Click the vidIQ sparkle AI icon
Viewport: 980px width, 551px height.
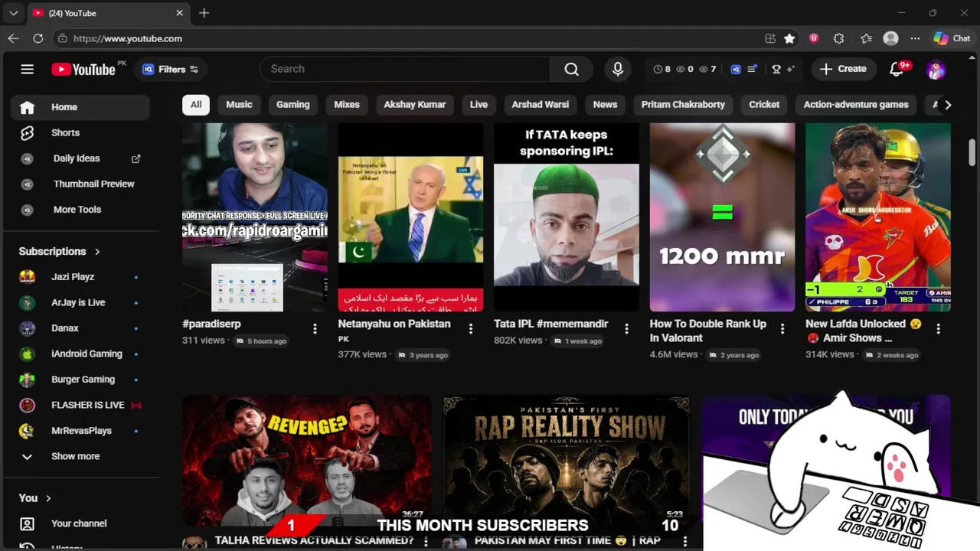point(791,69)
